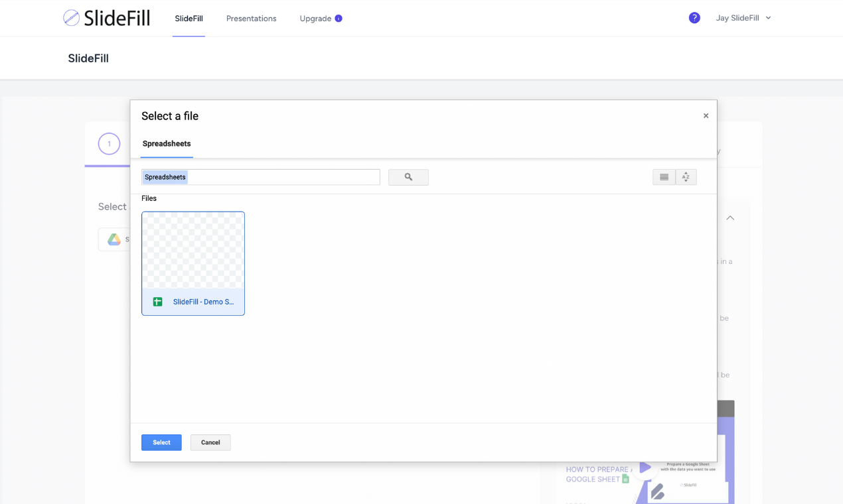843x504 pixels.
Task: Click the Upgrade info badge icon
Action: [339, 19]
